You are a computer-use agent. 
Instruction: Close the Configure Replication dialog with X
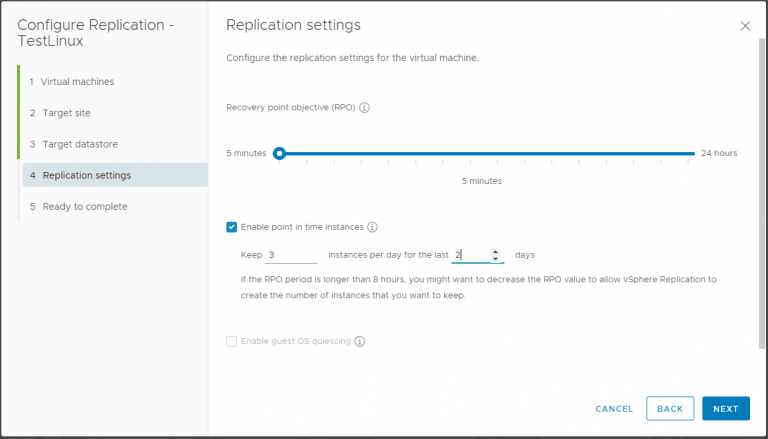point(745,26)
